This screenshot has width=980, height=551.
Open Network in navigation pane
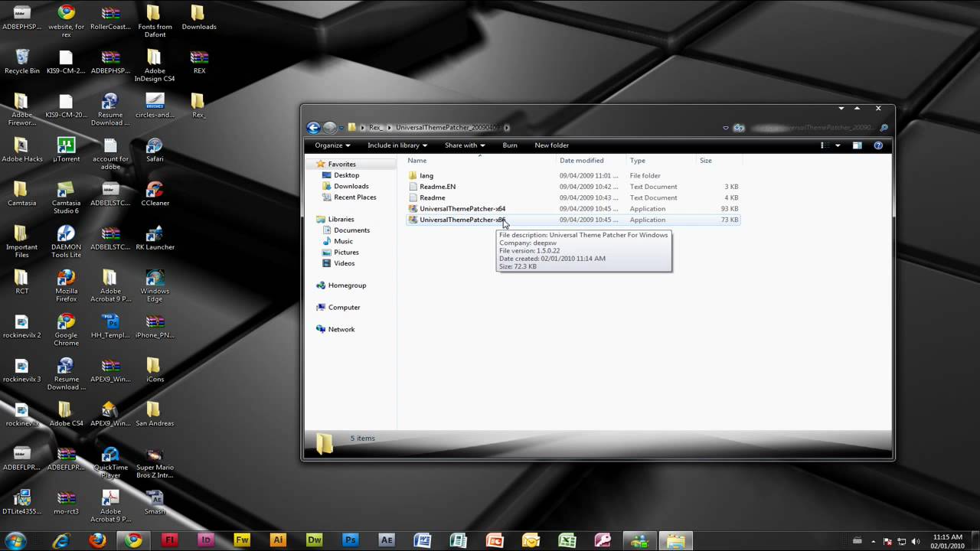[x=341, y=330]
